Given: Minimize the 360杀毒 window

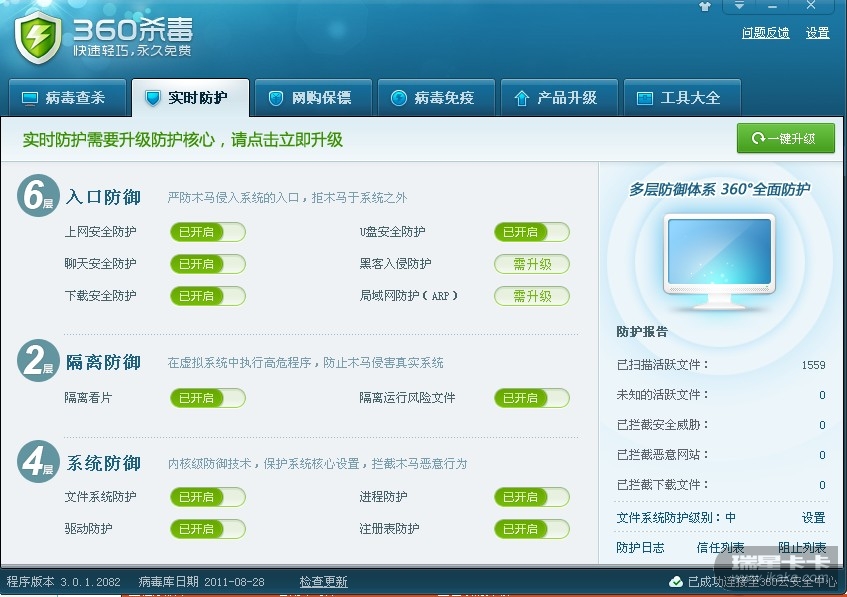Looking at the screenshot, I should pyautogui.click(x=772, y=6).
